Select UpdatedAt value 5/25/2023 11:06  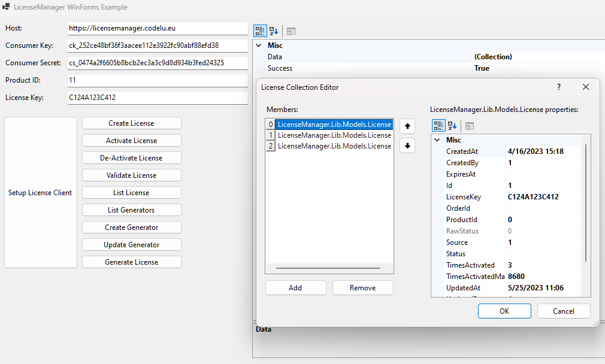pos(536,287)
